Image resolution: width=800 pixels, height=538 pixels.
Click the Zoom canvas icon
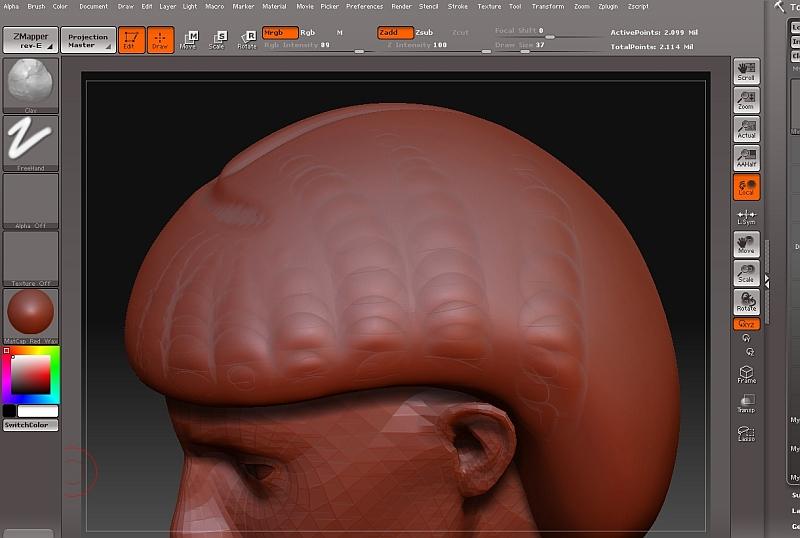tap(746, 101)
